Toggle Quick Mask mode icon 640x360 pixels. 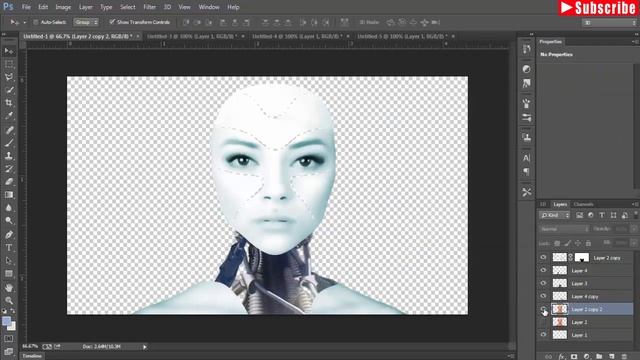9,339
